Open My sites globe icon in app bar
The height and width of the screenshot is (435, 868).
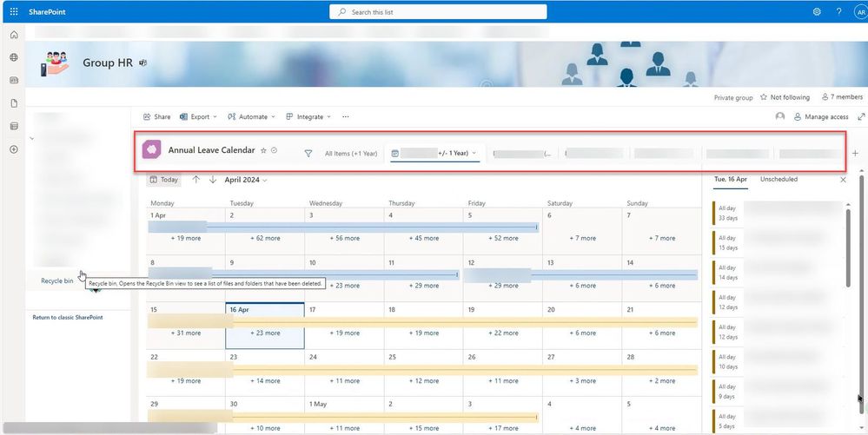[x=14, y=57]
